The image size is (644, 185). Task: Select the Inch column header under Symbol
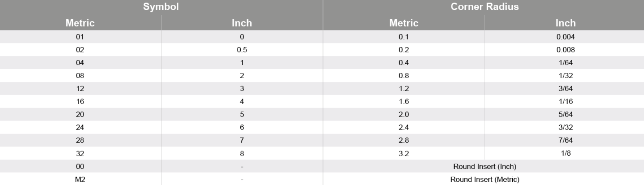pyautogui.click(x=242, y=23)
